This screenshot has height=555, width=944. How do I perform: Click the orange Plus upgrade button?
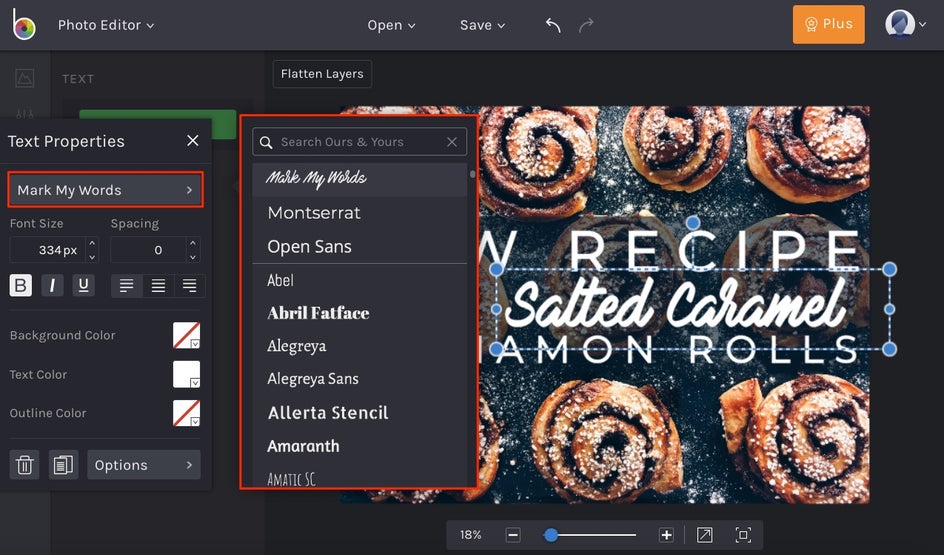click(x=828, y=24)
